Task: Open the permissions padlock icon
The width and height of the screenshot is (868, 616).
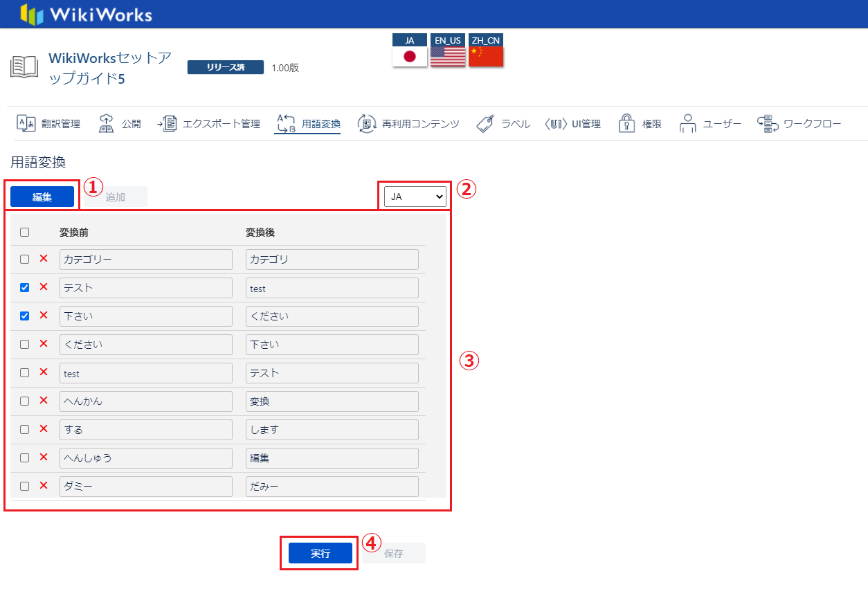Action: pos(626,124)
